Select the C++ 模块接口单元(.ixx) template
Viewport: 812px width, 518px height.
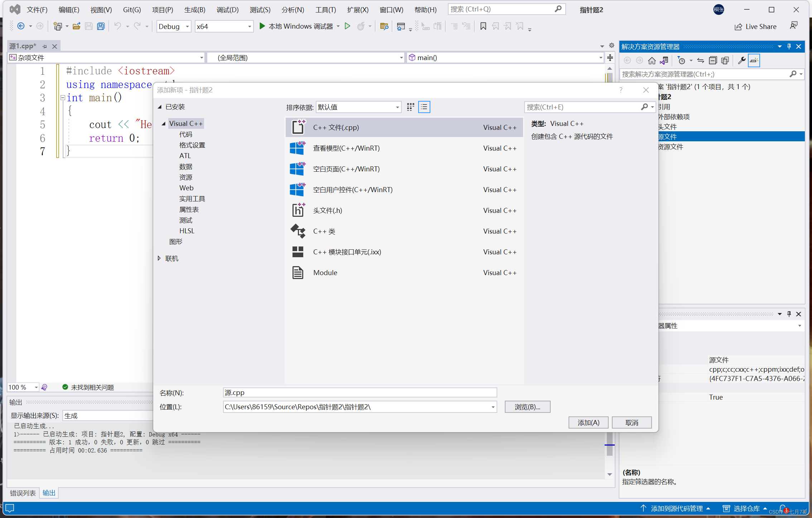click(404, 252)
